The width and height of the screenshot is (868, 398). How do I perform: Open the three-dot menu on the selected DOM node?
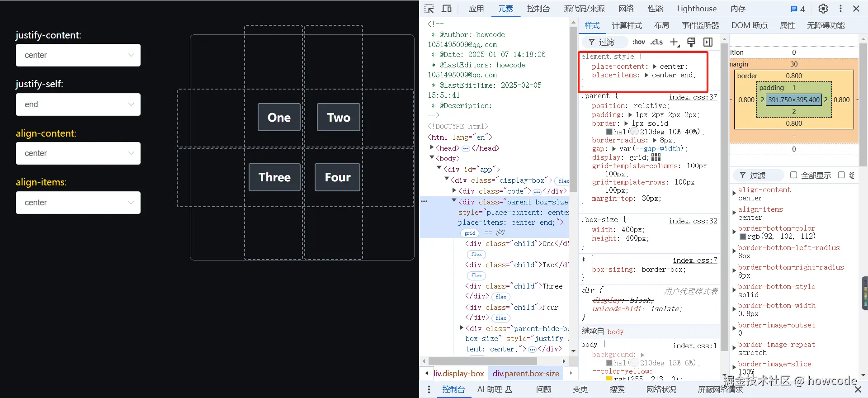point(424,201)
